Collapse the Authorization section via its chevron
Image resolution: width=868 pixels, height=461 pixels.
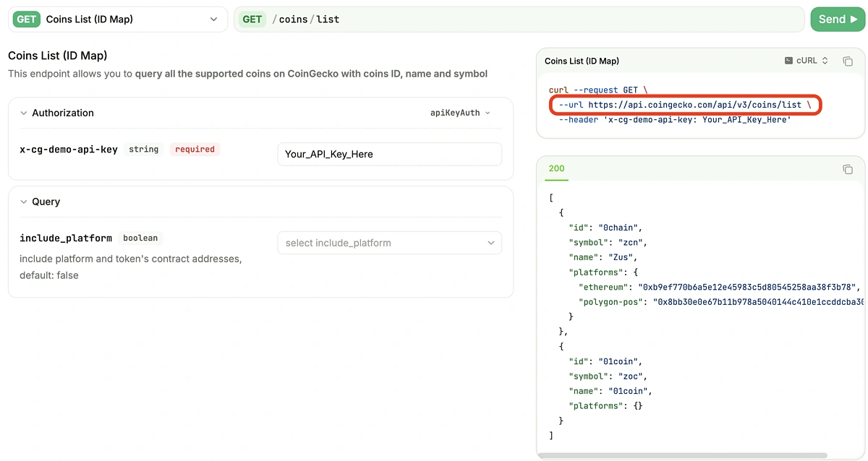click(x=23, y=113)
